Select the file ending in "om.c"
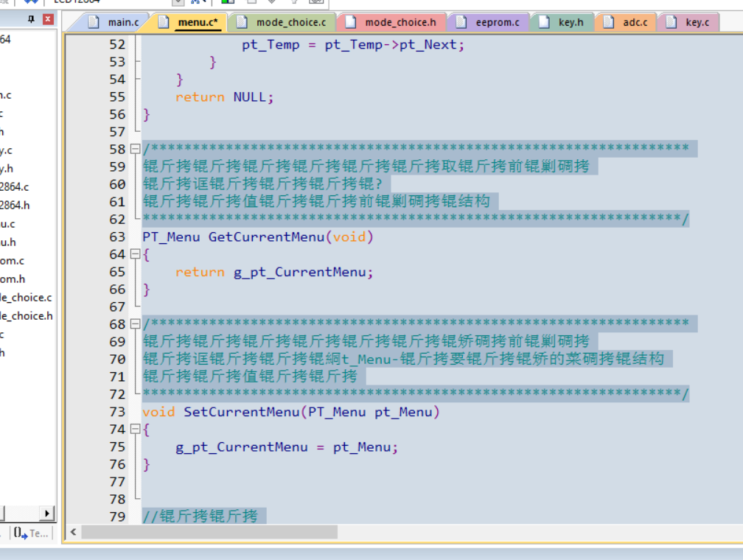Viewport: 743px width, 560px height. tap(12, 261)
